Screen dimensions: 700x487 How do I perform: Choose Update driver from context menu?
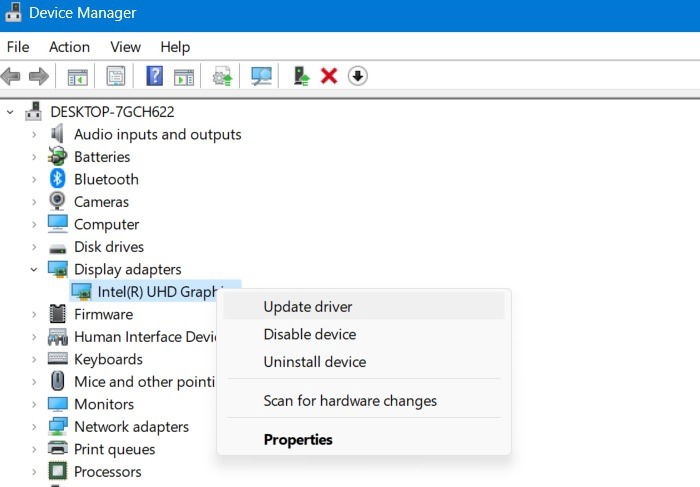[363, 307]
